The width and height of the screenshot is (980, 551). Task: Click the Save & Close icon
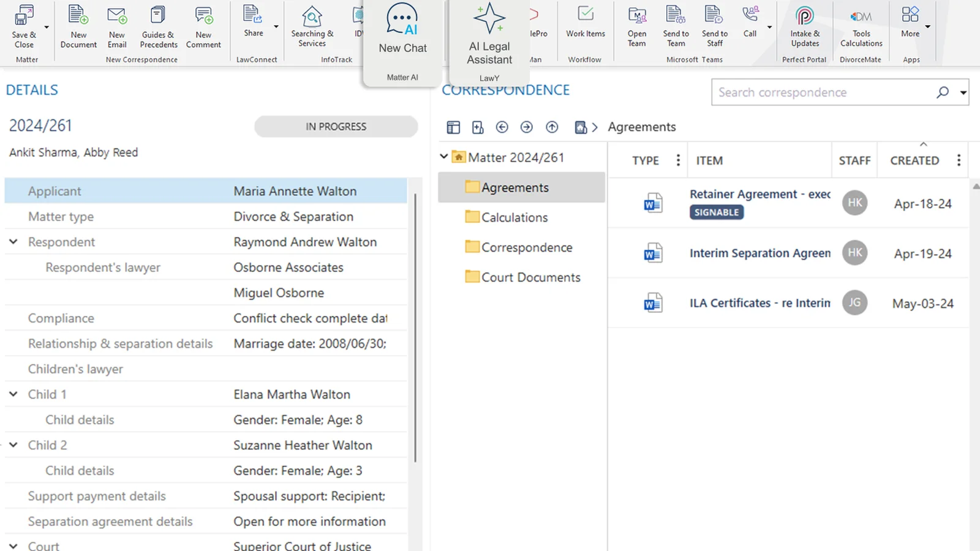tap(24, 17)
